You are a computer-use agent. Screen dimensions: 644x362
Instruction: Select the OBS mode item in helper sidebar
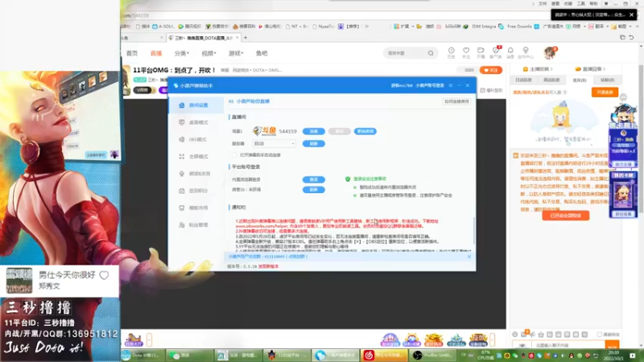click(x=196, y=139)
